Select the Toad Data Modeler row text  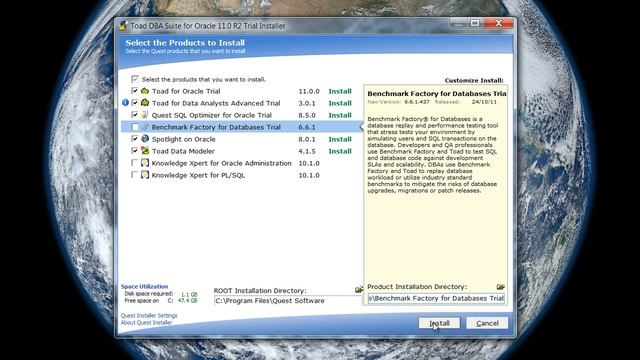point(183,151)
